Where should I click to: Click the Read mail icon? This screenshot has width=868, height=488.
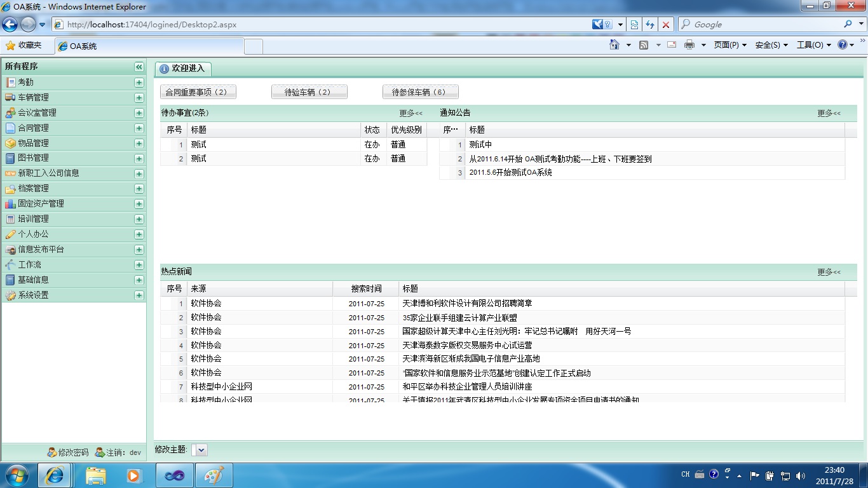point(672,45)
